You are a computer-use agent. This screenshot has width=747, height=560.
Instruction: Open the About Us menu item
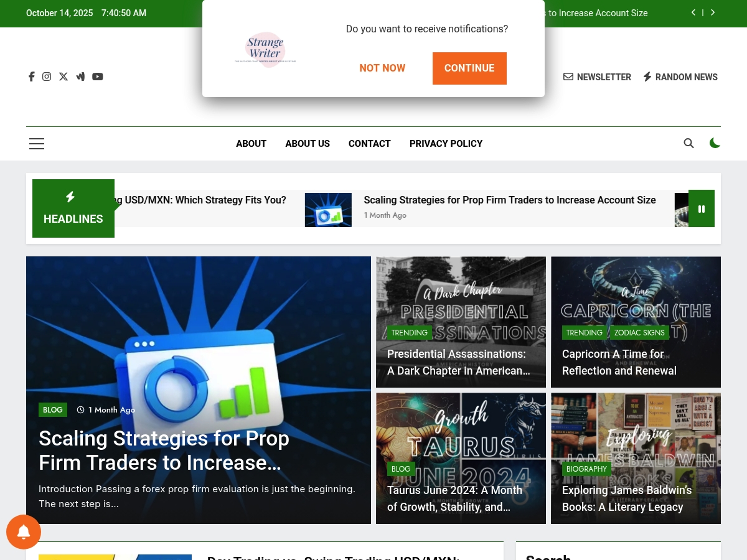(x=308, y=144)
